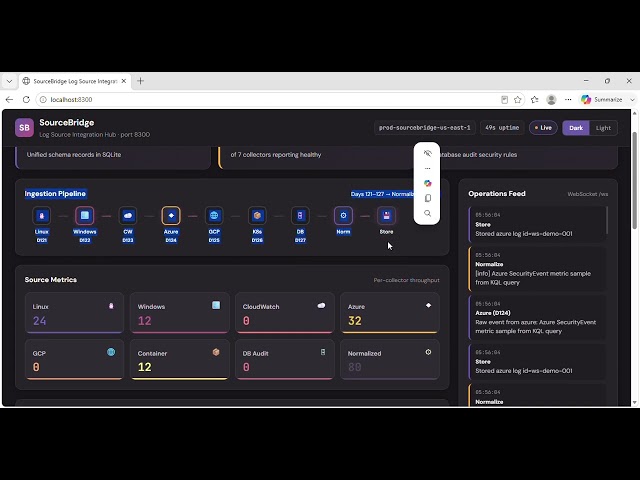Open the three-dot more options in floating toolbar

coord(427,168)
